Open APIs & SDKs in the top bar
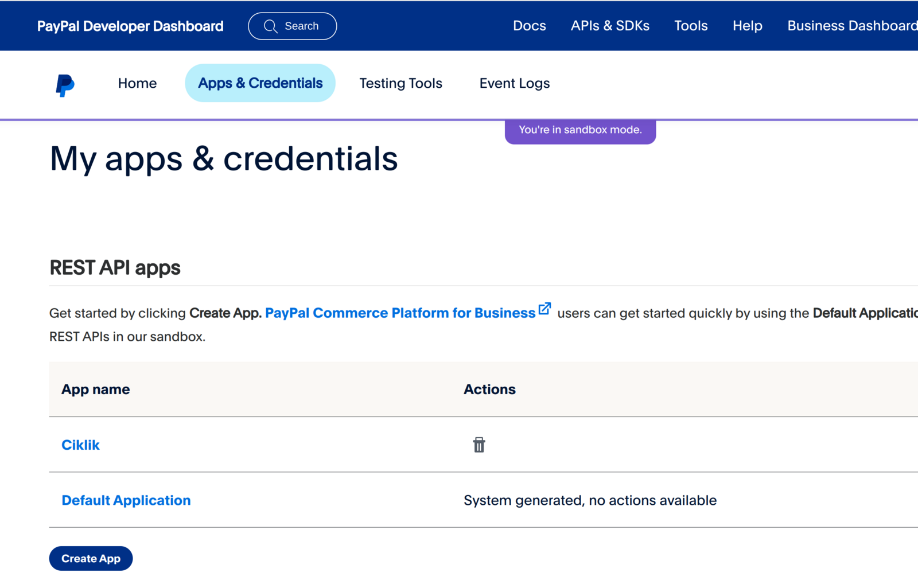The height and width of the screenshot is (588, 918). [x=610, y=26]
